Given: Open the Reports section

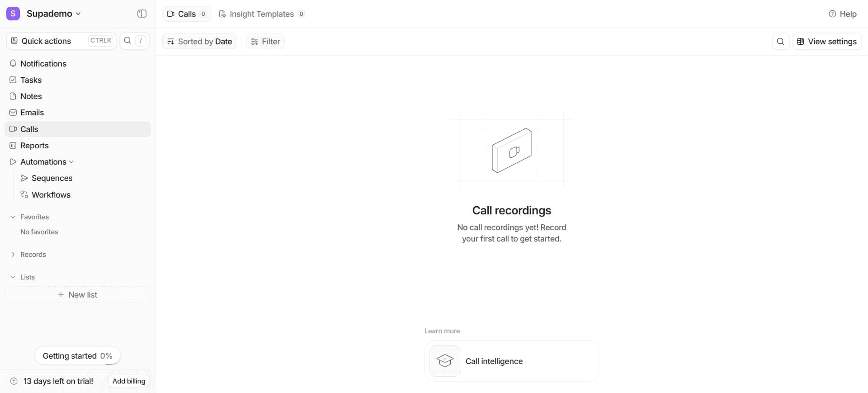Looking at the screenshot, I should (34, 146).
